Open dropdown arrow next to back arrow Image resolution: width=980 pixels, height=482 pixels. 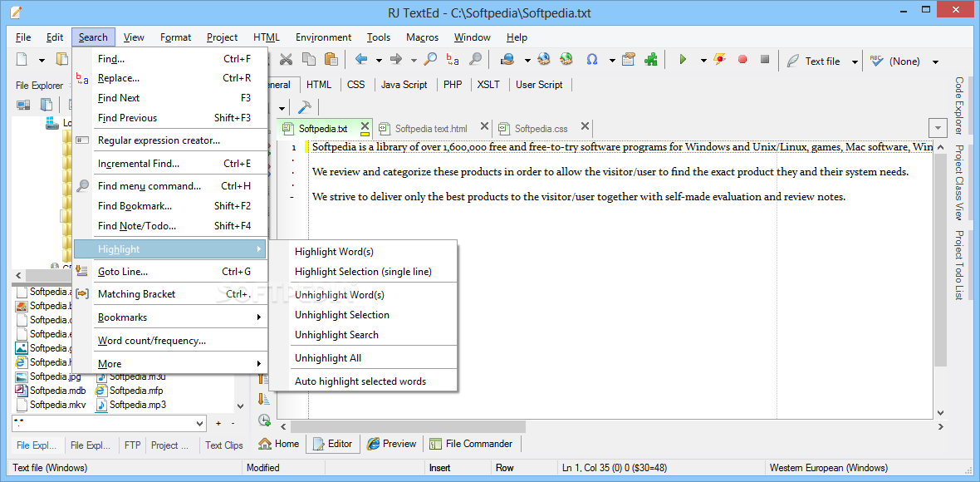[x=379, y=61]
